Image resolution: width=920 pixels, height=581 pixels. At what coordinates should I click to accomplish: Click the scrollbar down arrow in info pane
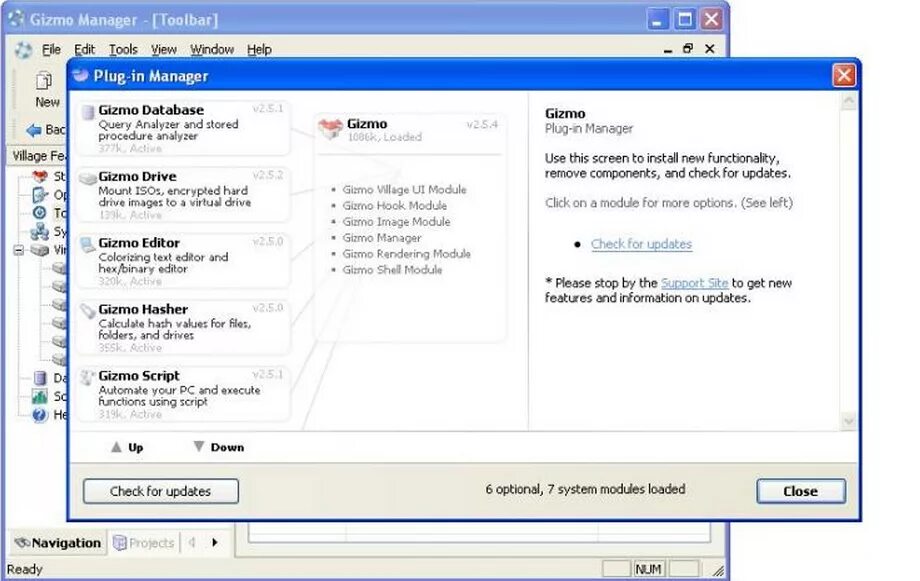click(x=848, y=420)
